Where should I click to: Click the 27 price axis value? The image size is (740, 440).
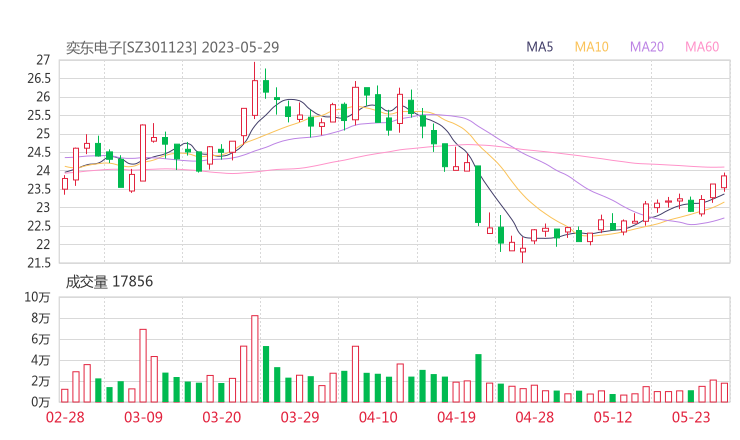pos(43,60)
